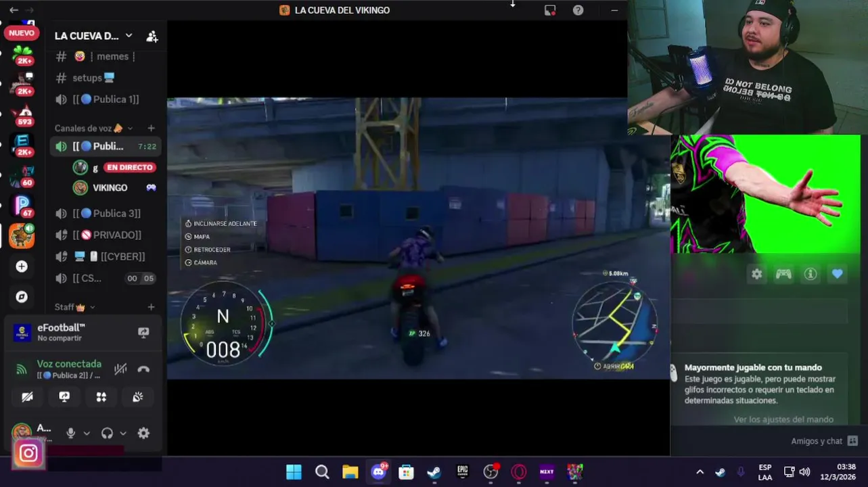Viewport: 868px width, 487px height.
Task: Open OBS Studio from the taskbar
Action: [x=491, y=471]
